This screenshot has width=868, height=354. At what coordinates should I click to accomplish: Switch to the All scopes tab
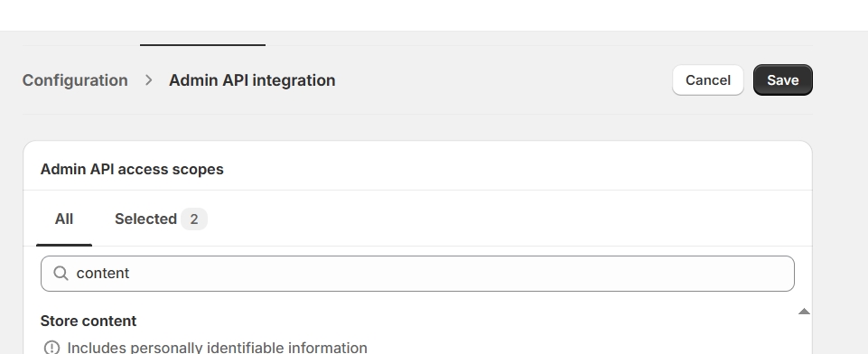[x=63, y=219]
